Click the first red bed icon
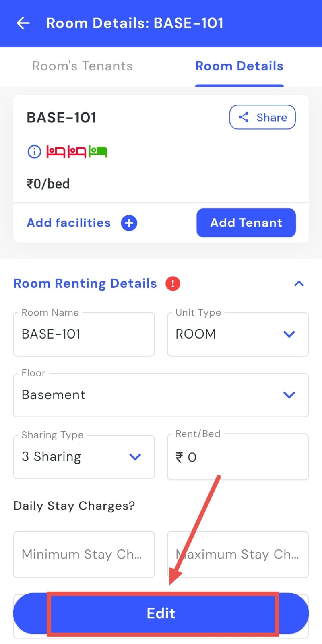 (x=56, y=152)
